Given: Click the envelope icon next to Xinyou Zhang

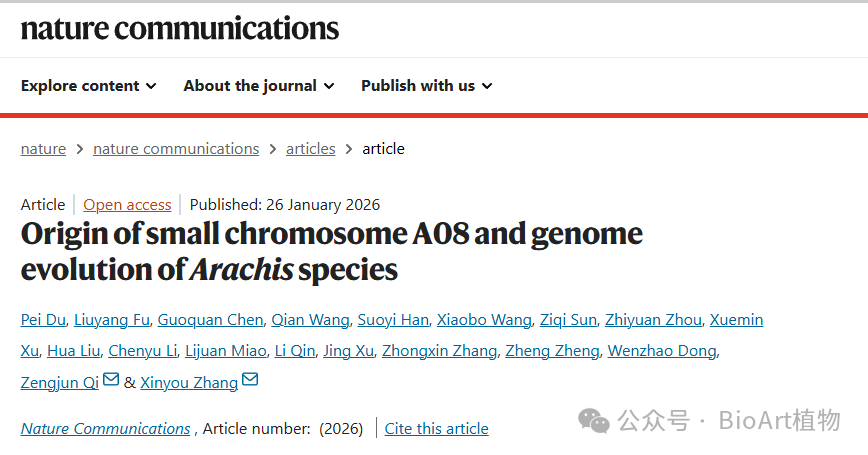Looking at the screenshot, I should coord(250,380).
